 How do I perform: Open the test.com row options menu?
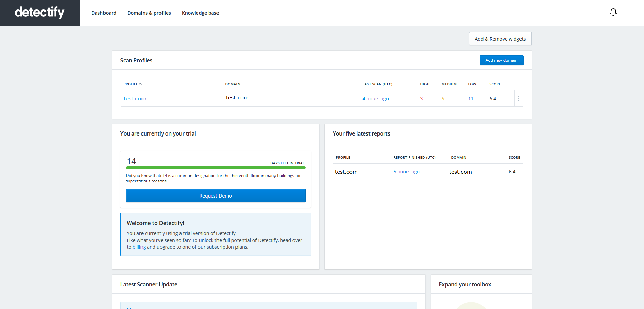pyautogui.click(x=518, y=99)
